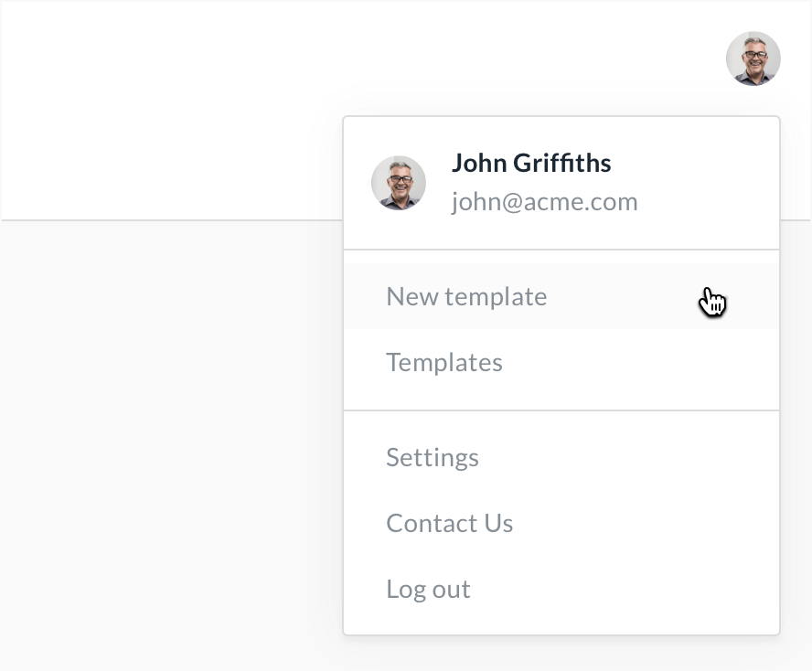
Task: Go to the Settings page
Action: click(561, 457)
